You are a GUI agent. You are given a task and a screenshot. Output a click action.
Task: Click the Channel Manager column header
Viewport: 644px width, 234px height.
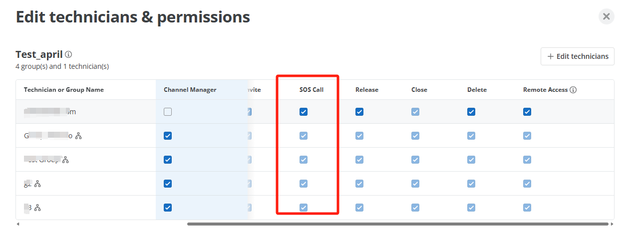click(x=190, y=90)
